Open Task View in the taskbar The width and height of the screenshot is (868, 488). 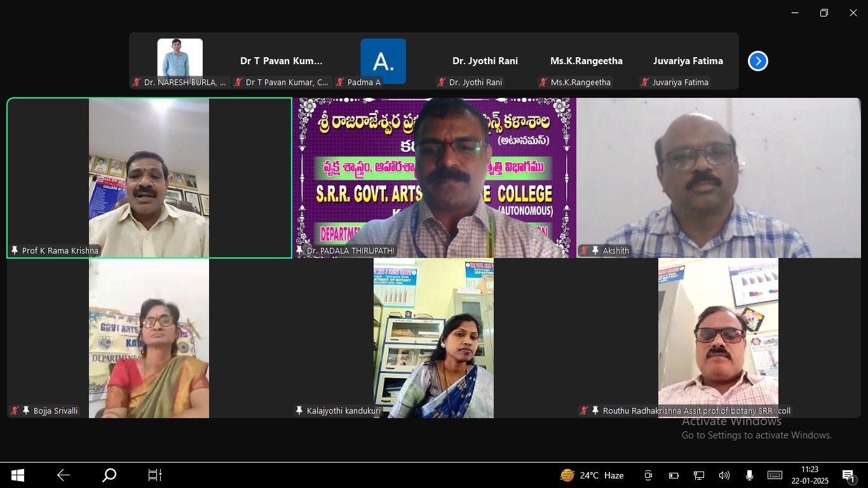coord(155,475)
